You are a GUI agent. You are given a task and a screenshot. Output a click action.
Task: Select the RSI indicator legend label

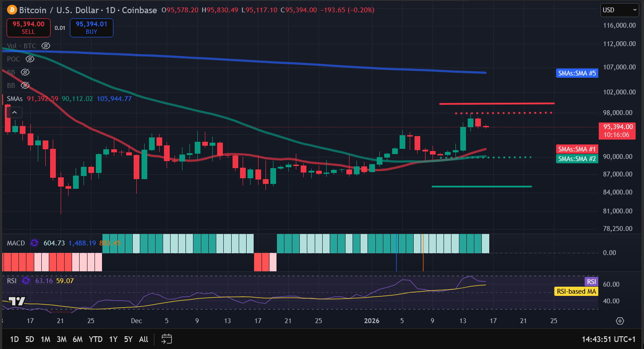point(12,281)
